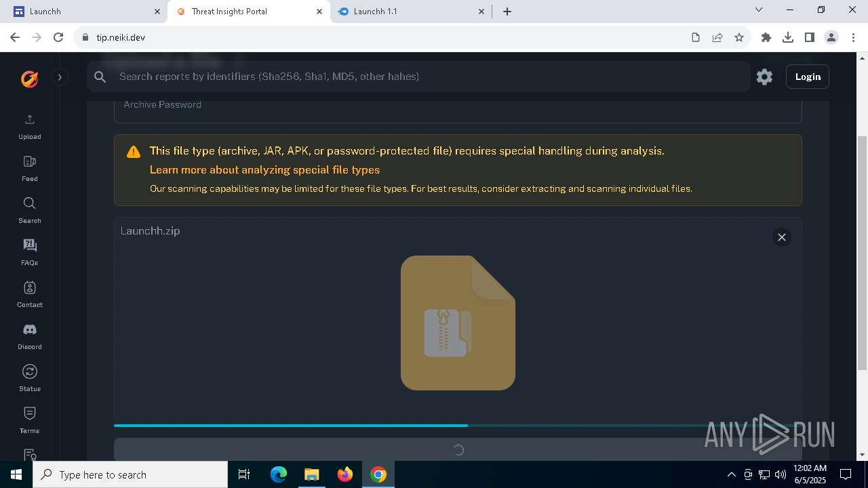Click the address bar URL tip.neiki.dev
The width and height of the screenshot is (868, 488).
(121, 37)
